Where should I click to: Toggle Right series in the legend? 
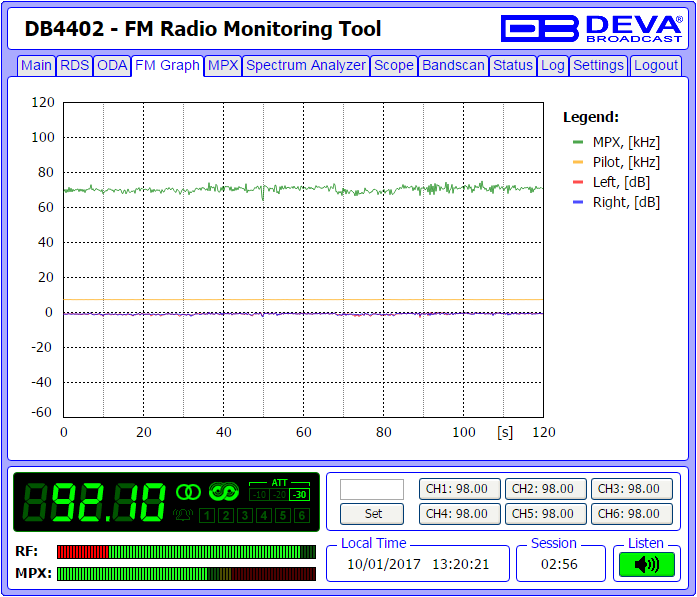coord(617,202)
